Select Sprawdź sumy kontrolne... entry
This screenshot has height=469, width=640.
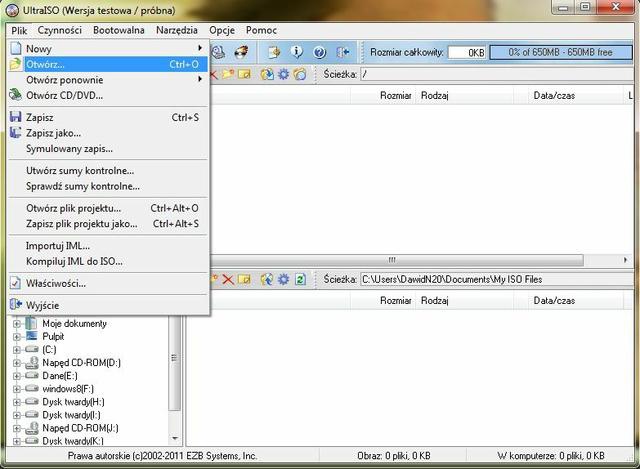(x=108, y=186)
